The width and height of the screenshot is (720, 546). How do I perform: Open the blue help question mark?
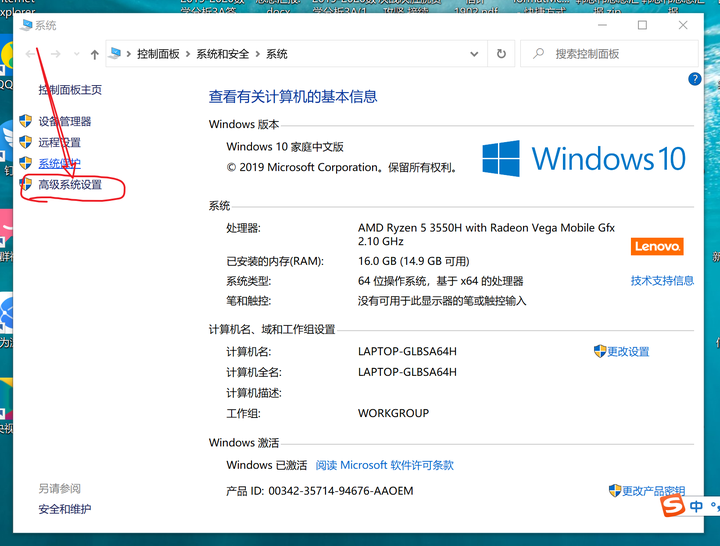(694, 79)
